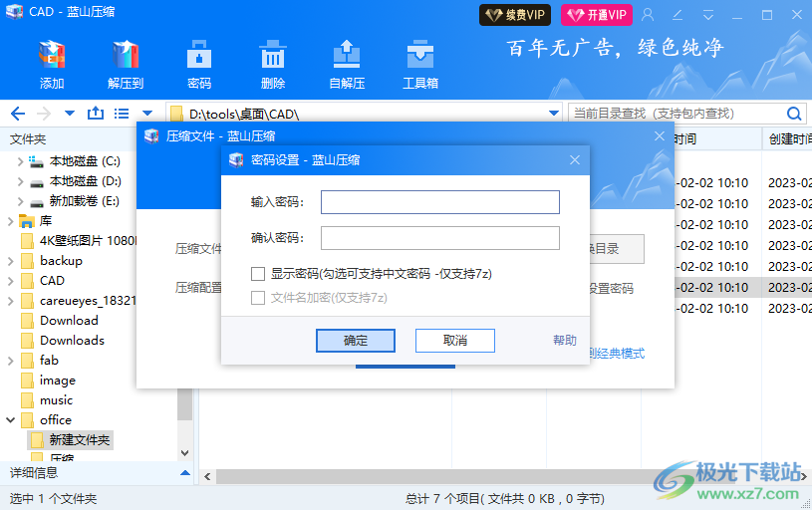Collapse the office folder node
Screen dimensions: 812x510
coord(10,420)
